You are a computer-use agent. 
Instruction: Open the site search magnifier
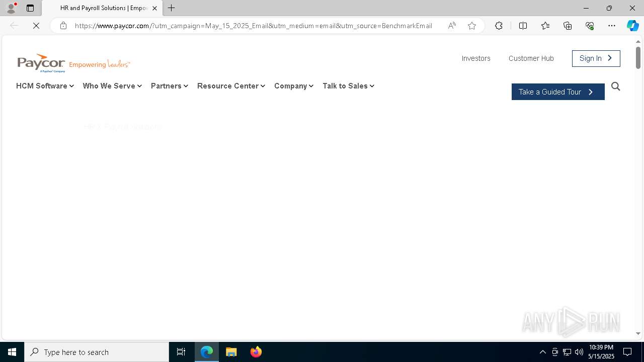616,86
